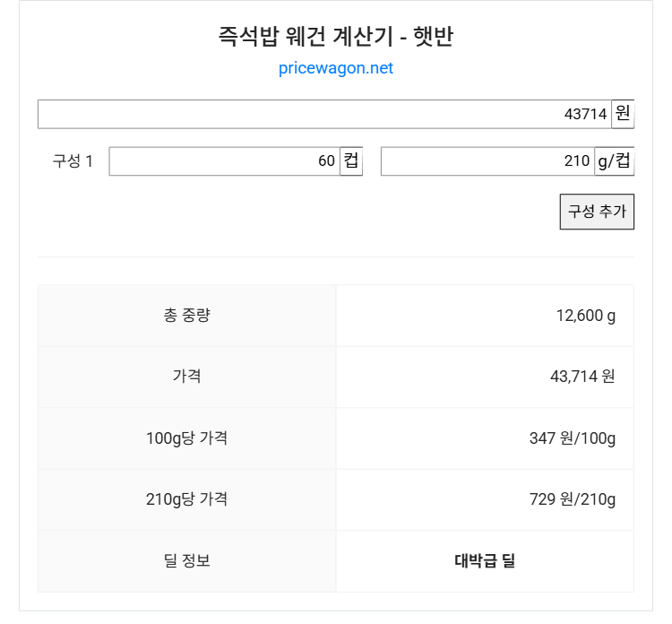Viewport: 672px width, 624px height.
Task: Select the 딜 정보 row label
Action: tap(186, 561)
